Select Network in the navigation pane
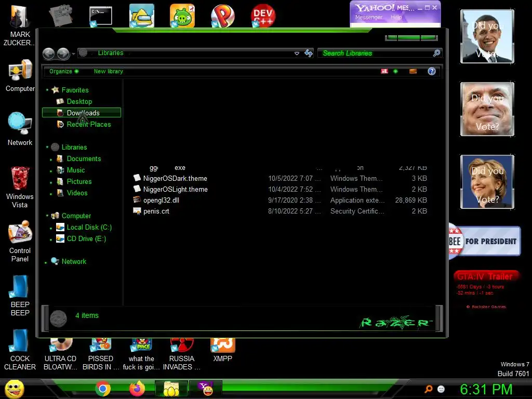Viewport: 532px width, 399px height. tap(74, 262)
